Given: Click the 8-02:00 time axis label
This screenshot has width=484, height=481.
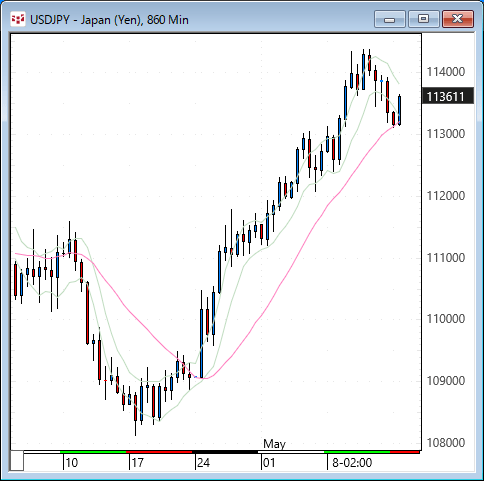Looking at the screenshot, I should coord(352,463).
